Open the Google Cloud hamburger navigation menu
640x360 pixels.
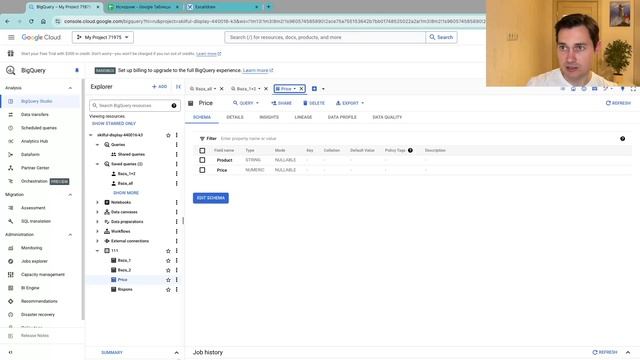coord(11,37)
